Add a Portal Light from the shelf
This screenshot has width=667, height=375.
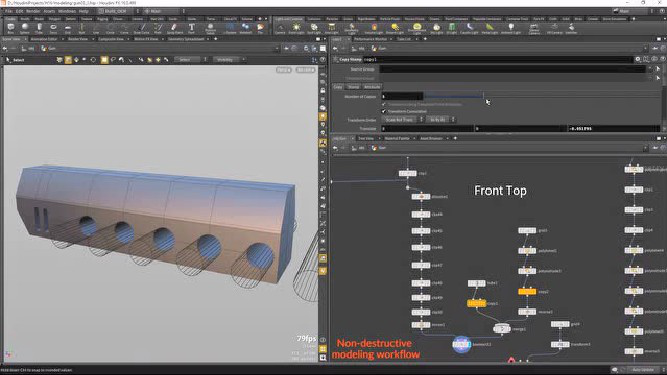pyautogui.click(x=490, y=28)
